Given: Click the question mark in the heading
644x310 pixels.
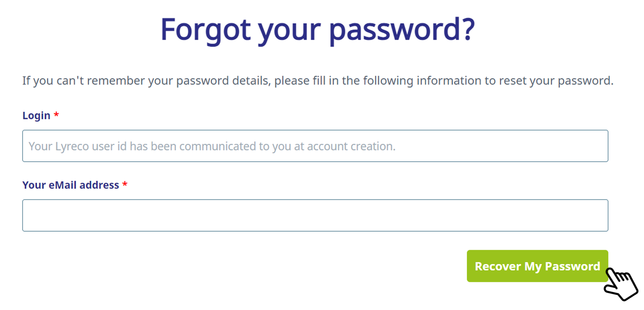Looking at the screenshot, I should point(468,29).
